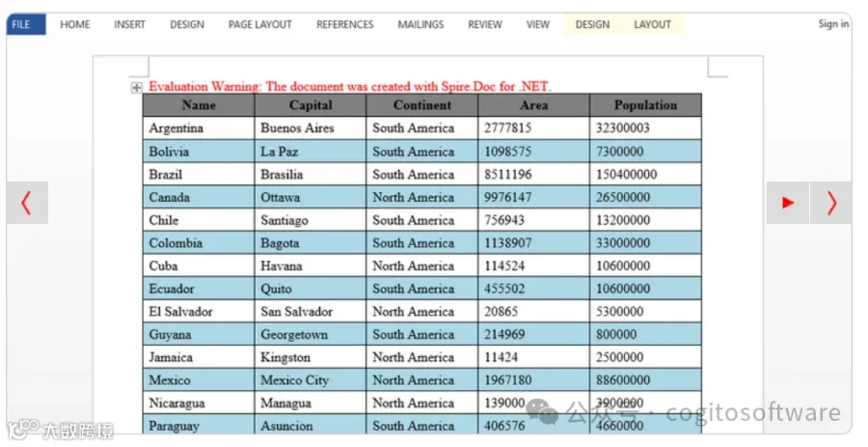Go to previous image with left chevron
868x447 pixels.
[x=27, y=203]
